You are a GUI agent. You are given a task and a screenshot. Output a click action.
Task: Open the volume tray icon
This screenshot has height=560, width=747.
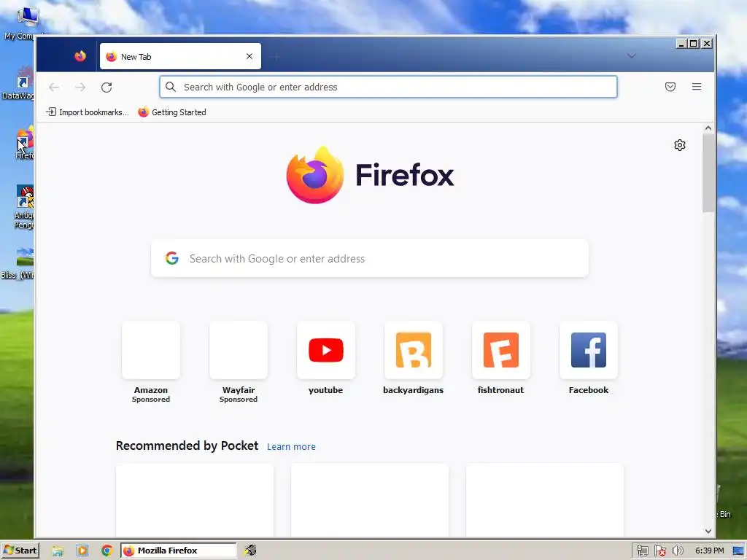(677, 551)
